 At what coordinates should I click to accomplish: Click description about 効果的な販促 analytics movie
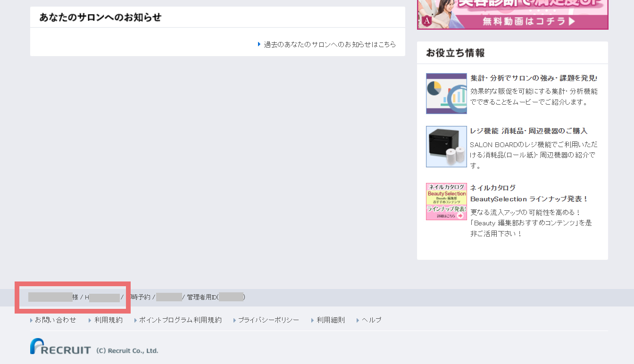coord(534,97)
